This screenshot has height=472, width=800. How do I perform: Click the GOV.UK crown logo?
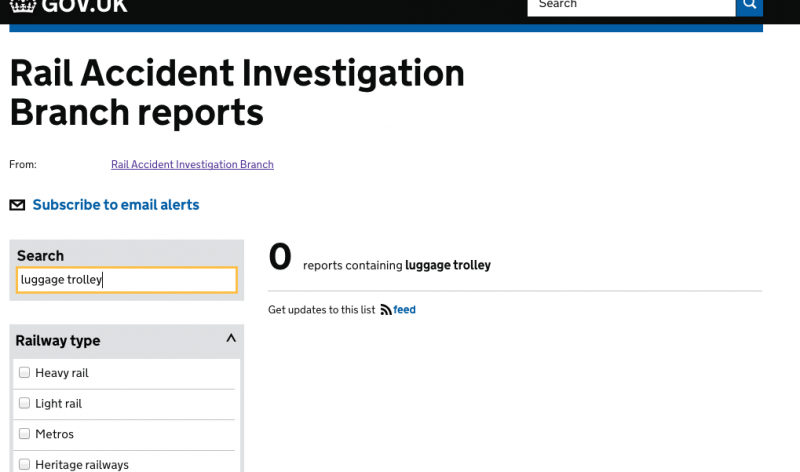pos(23,6)
